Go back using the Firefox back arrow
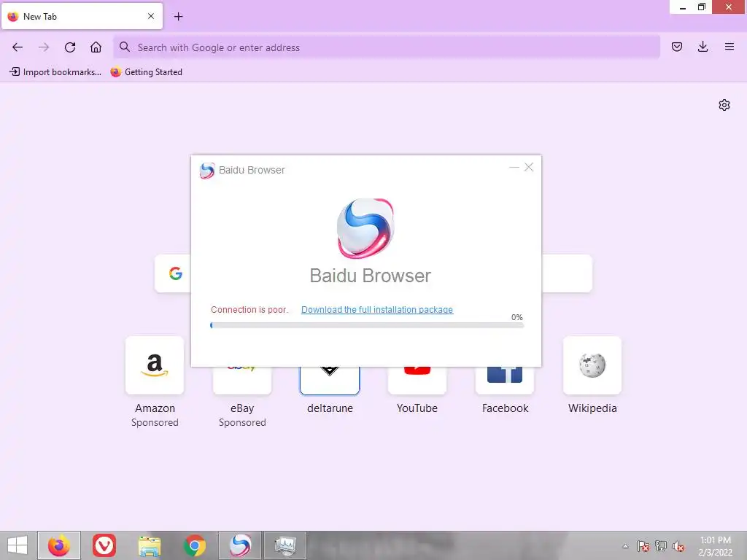This screenshot has width=747, height=560. pos(18,47)
